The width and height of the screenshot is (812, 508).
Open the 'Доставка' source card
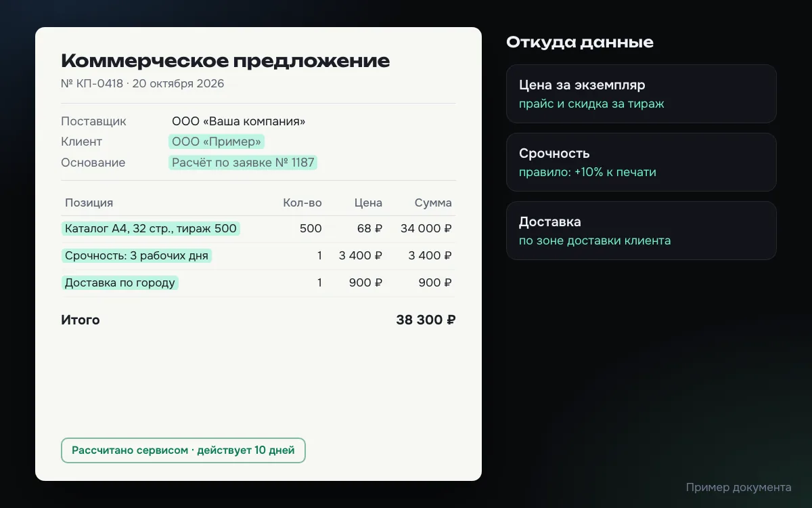click(x=641, y=230)
